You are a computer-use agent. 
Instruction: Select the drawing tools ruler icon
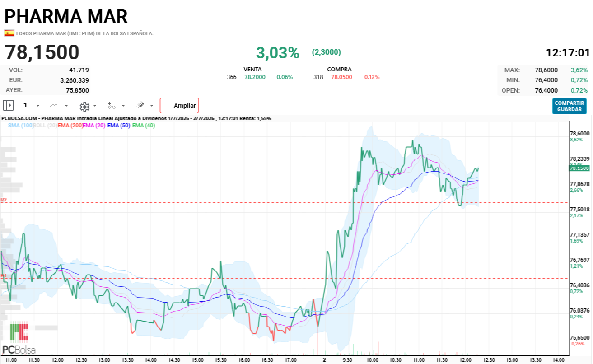point(140,106)
